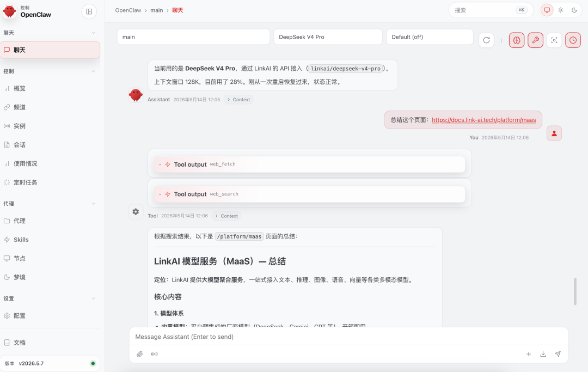Click version v2026.5.7 label
588x372 pixels.
[31, 363]
